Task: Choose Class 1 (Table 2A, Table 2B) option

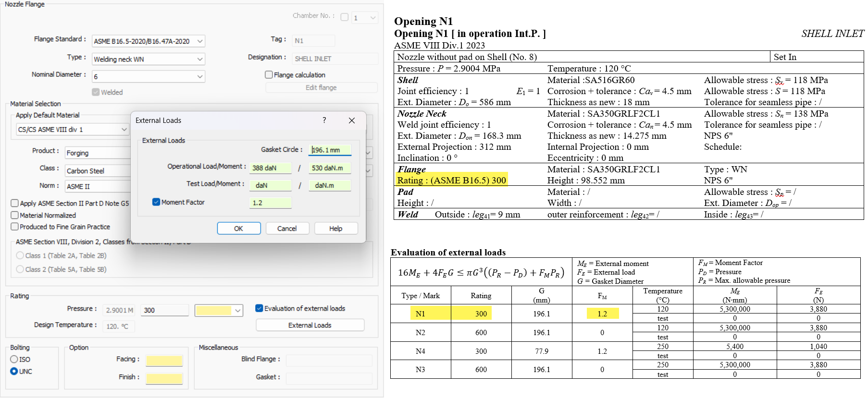Action: coord(20,255)
